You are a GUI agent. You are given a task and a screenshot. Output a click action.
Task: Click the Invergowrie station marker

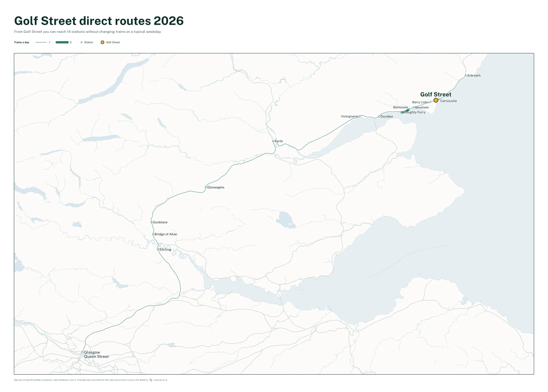click(x=359, y=116)
